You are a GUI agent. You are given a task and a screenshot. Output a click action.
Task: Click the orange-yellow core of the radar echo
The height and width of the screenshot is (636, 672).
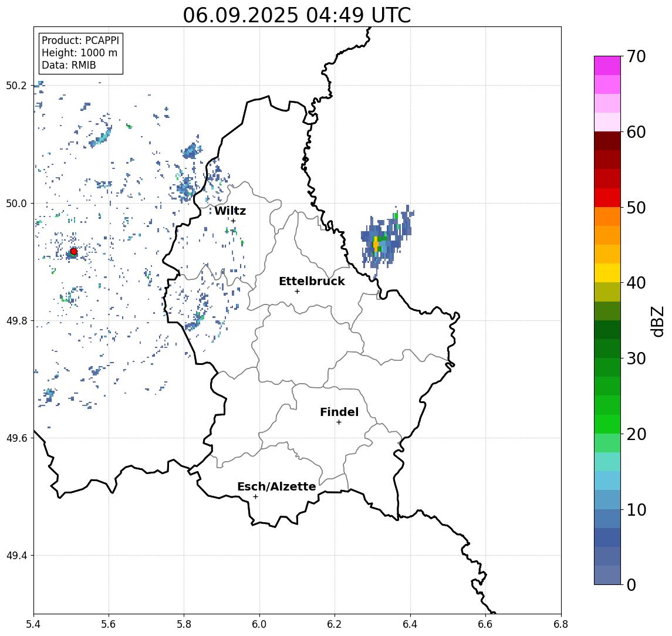(x=376, y=244)
